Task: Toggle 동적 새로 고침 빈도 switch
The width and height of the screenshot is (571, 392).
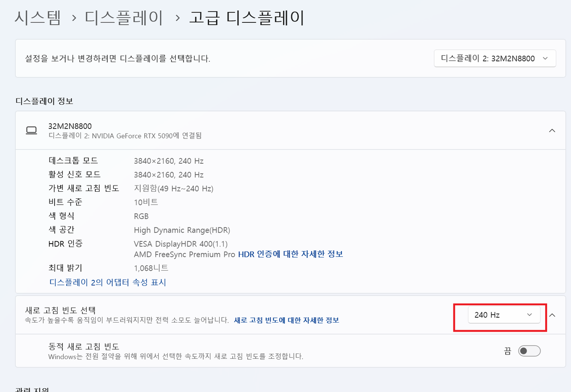Action: click(x=529, y=351)
